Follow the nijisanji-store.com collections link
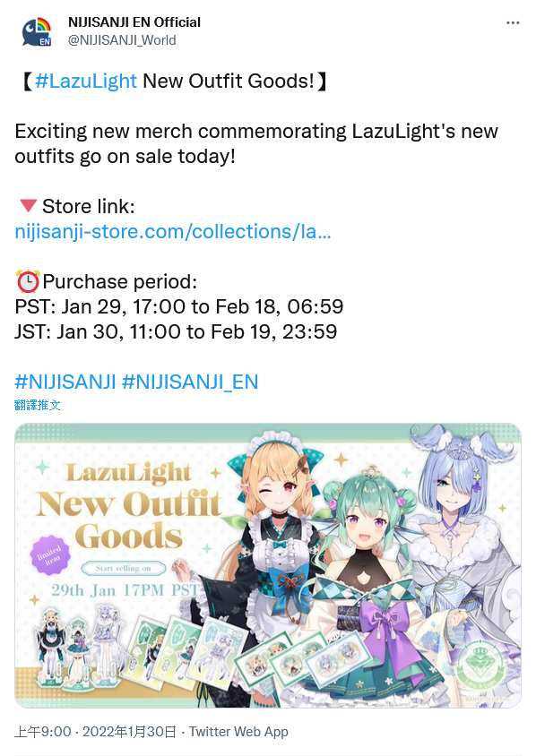The height and width of the screenshot is (756, 536). 173,231
